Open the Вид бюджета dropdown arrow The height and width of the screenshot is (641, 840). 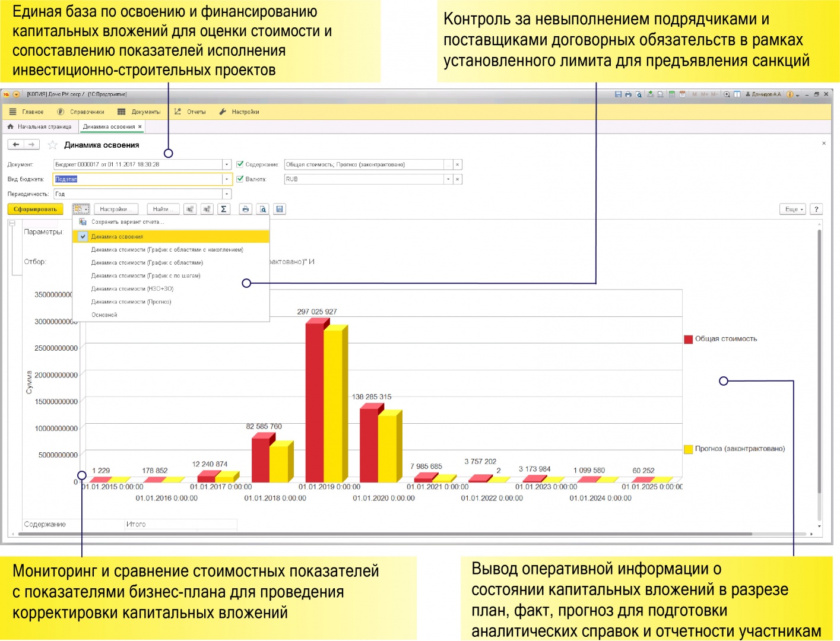click(x=227, y=179)
